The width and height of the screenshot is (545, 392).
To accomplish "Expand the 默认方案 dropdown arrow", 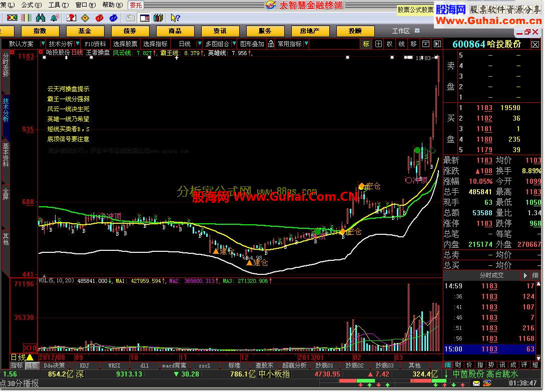I will click(43, 44).
